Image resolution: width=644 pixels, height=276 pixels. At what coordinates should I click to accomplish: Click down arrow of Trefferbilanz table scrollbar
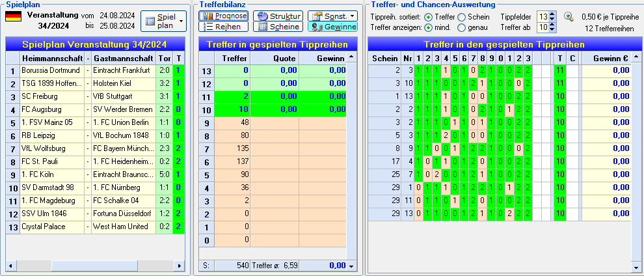[351, 266]
